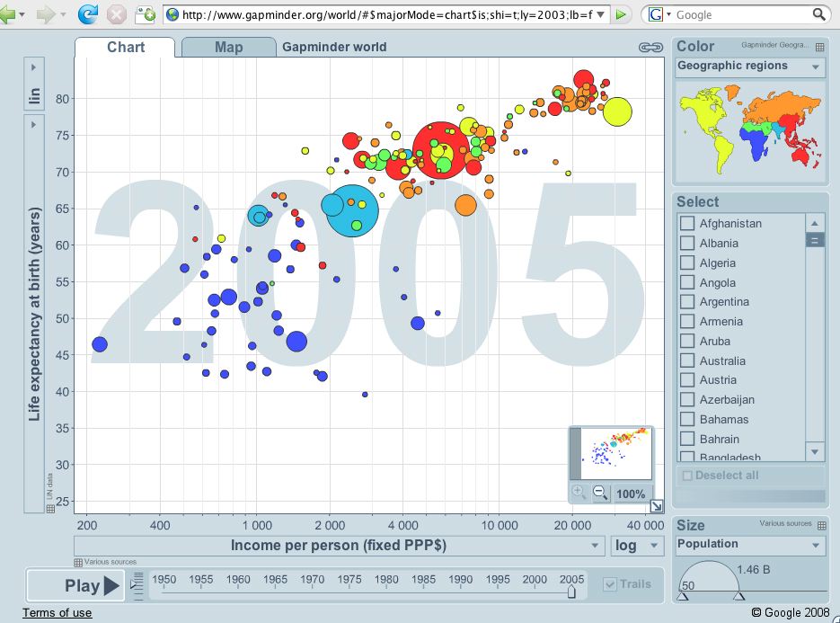Tick the Armenia checkbox

point(686,321)
